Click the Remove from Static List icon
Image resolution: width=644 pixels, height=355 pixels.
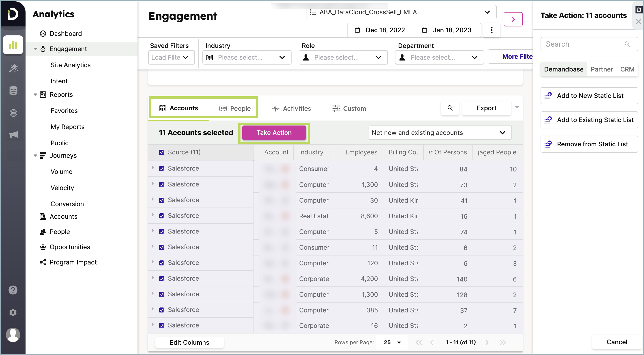coord(548,144)
